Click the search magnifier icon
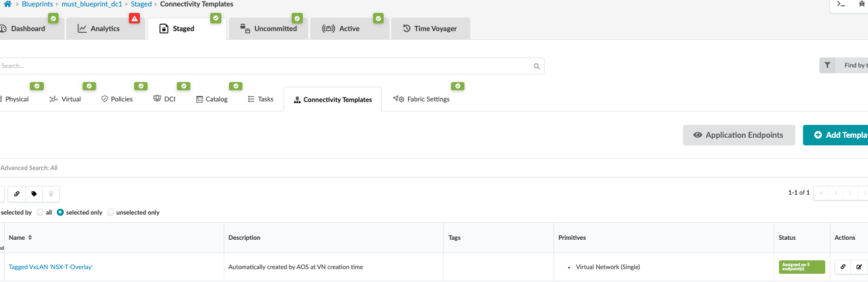868x282 pixels. pos(536,66)
